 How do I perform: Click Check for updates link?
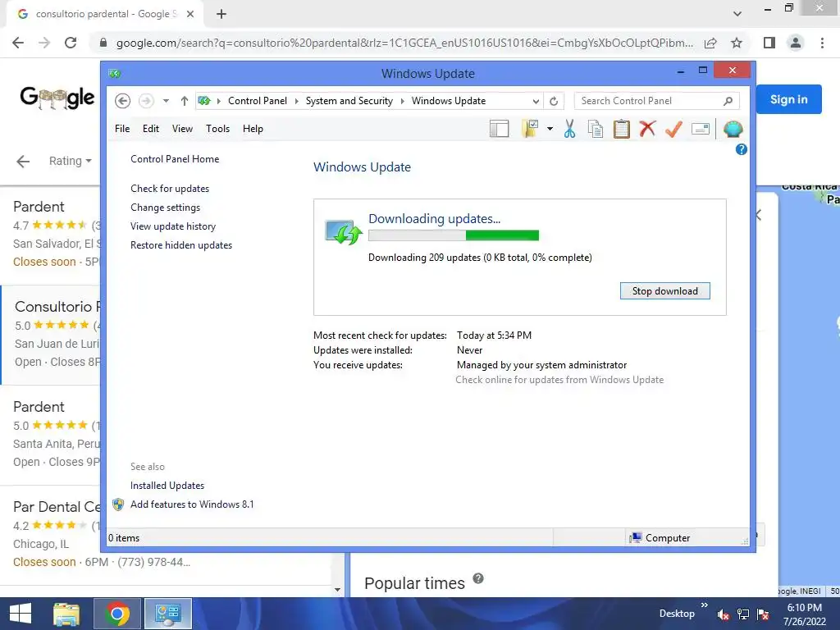(170, 189)
